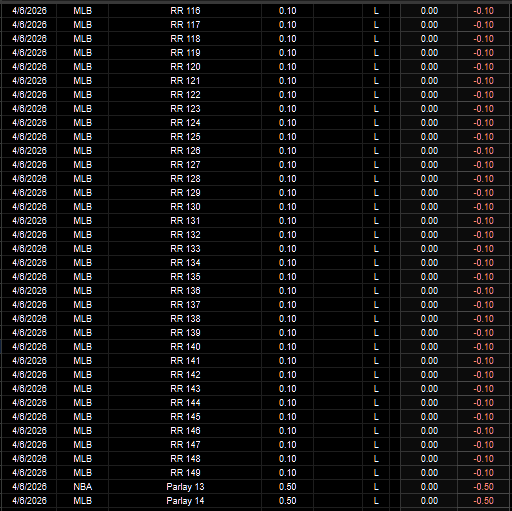Select the -0.10 loss in RR 118 row

pos(483,39)
